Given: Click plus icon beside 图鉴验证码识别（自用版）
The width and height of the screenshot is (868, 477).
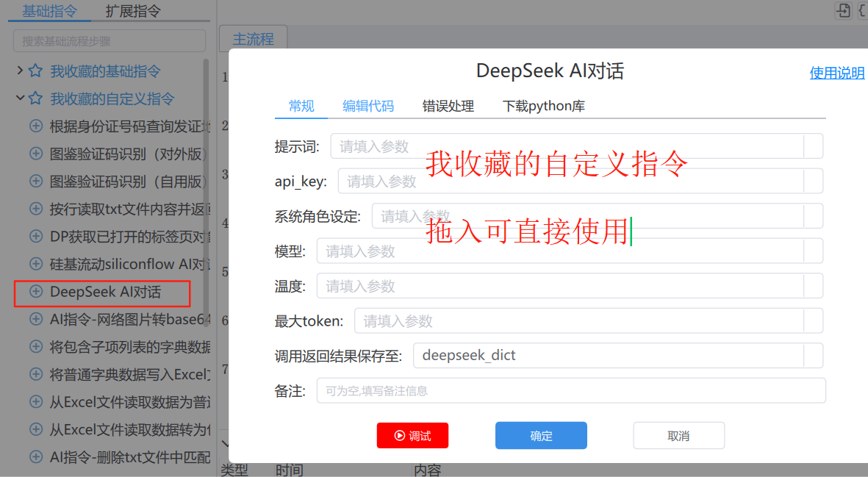Looking at the screenshot, I should pyautogui.click(x=36, y=181).
